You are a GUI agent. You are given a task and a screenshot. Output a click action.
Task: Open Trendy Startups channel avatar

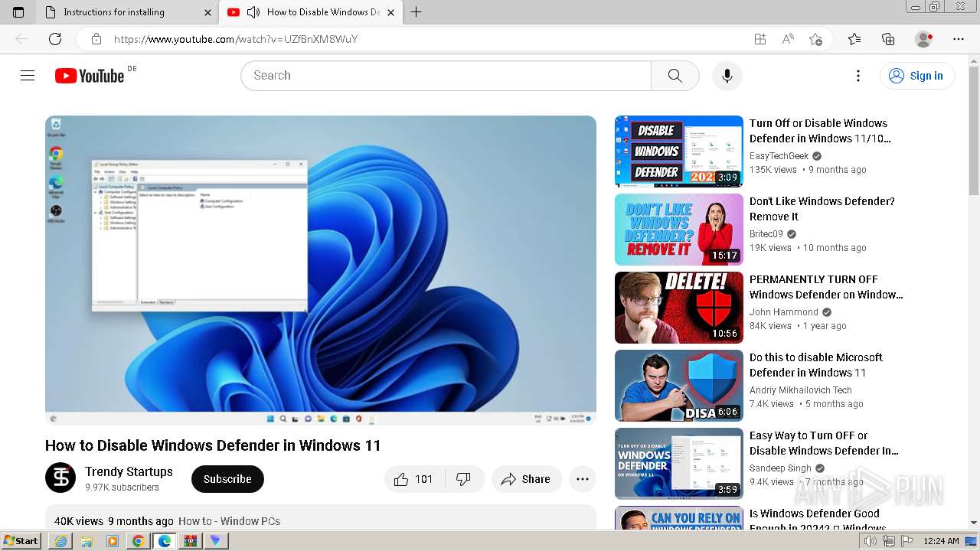point(60,478)
